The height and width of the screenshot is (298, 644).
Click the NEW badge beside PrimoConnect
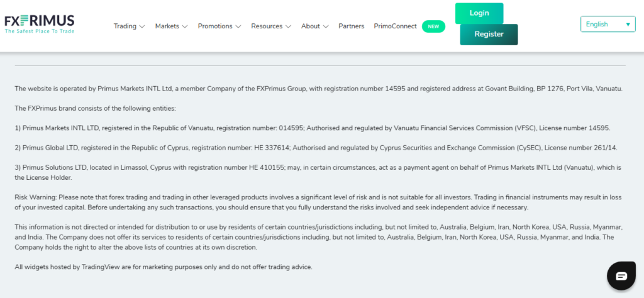(x=433, y=26)
